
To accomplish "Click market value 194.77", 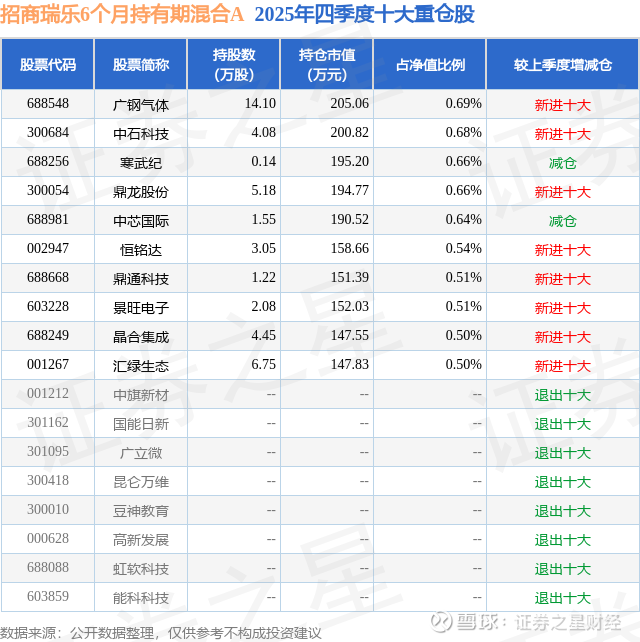I will [x=350, y=190].
